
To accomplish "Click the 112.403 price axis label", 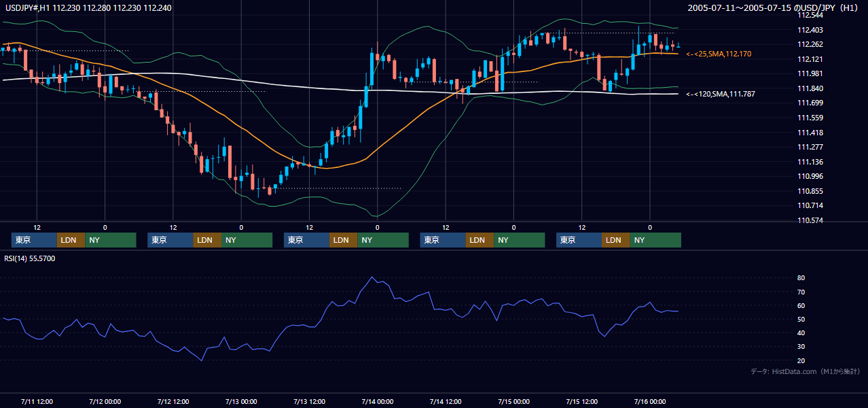I will [810, 30].
